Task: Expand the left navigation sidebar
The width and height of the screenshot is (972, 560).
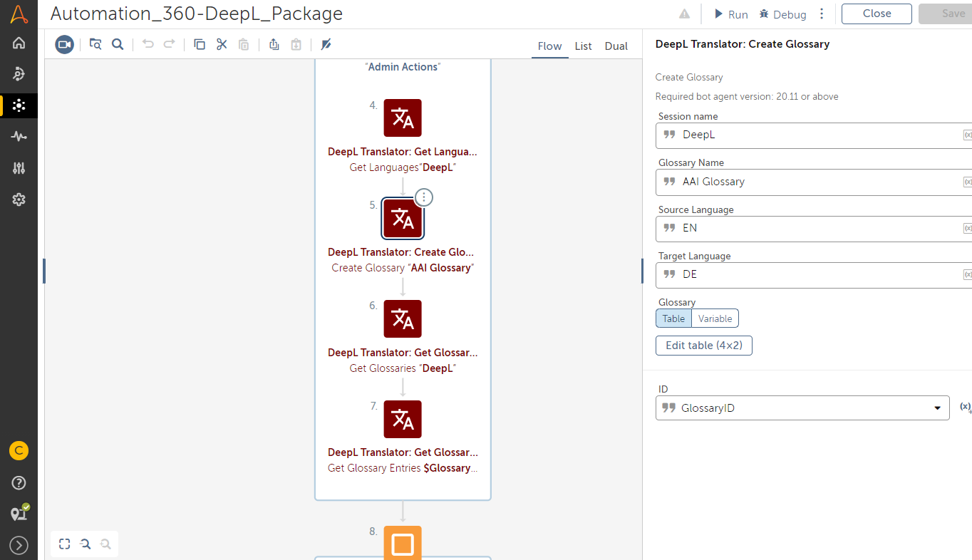Action: pyautogui.click(x=19, y=545)
